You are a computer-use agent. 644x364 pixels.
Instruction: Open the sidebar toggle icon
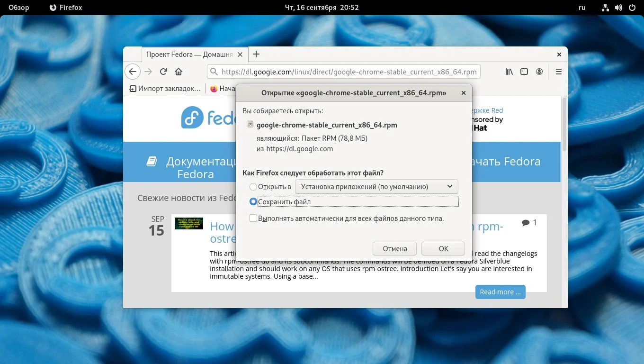click(x=524, y=72)
